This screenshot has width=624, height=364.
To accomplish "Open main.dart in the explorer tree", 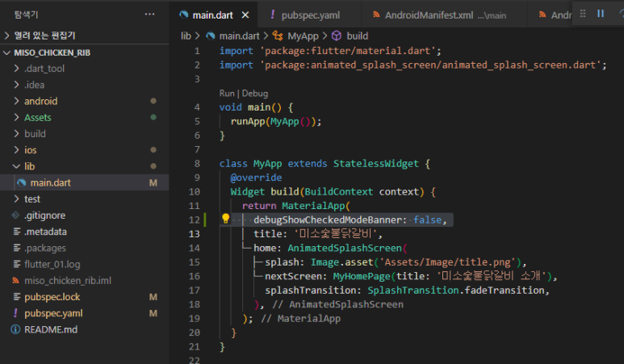I will [51, 182].
